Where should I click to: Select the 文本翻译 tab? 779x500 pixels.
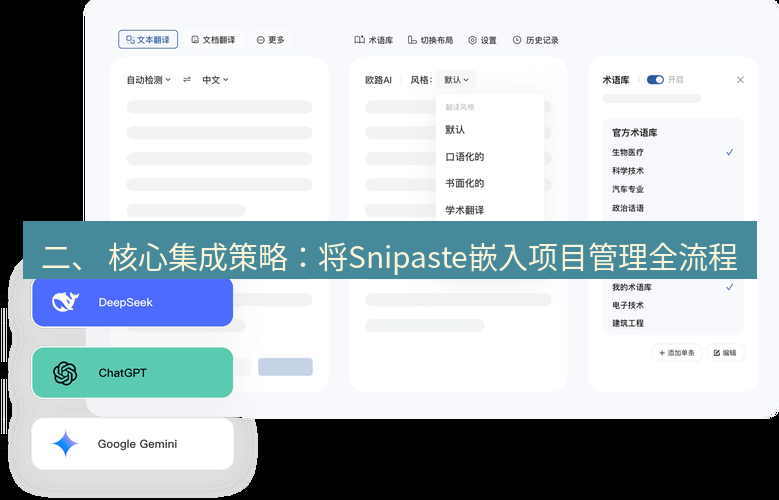148,40
